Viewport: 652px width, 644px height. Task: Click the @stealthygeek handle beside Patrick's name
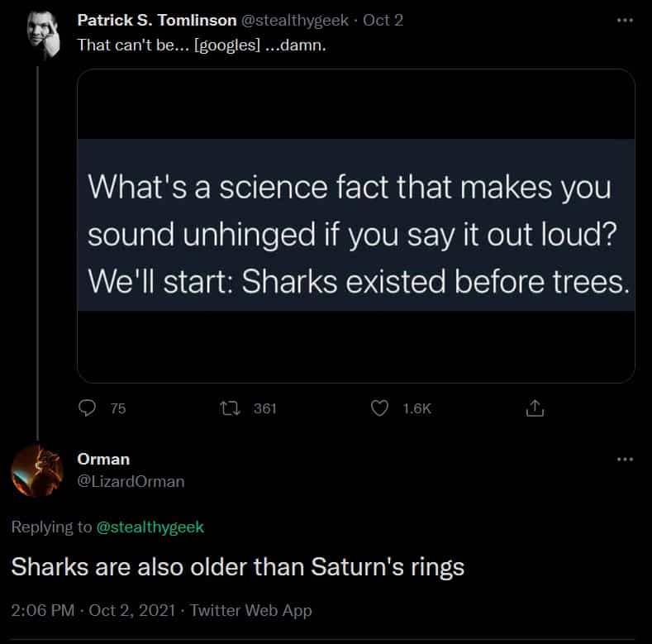coord(295,21)
